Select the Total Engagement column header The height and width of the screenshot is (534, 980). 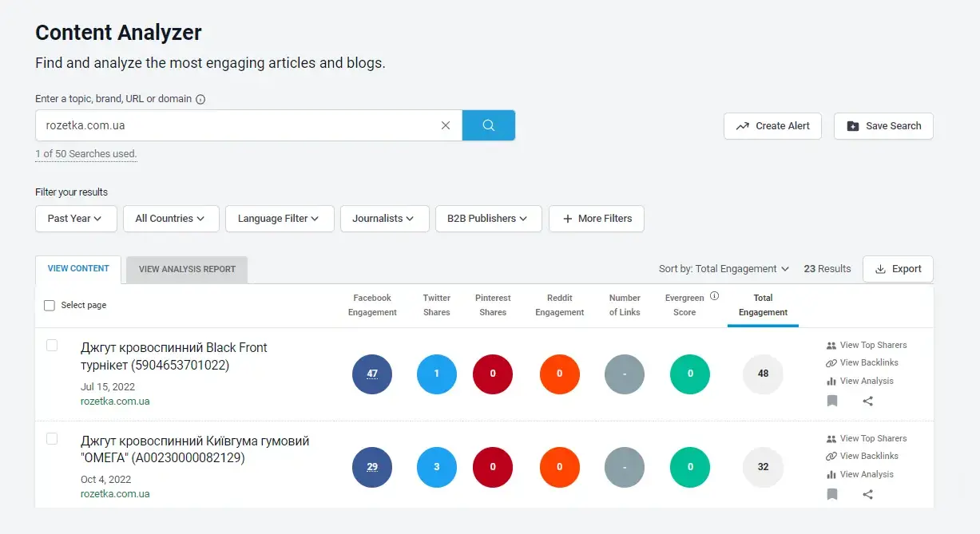pos(763,305)
